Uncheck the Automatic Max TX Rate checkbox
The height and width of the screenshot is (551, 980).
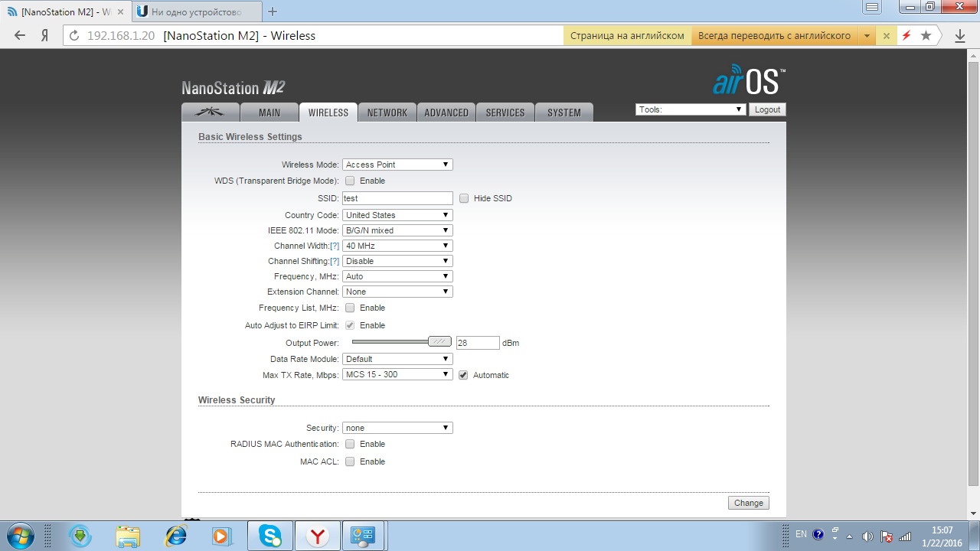point(463,375)
